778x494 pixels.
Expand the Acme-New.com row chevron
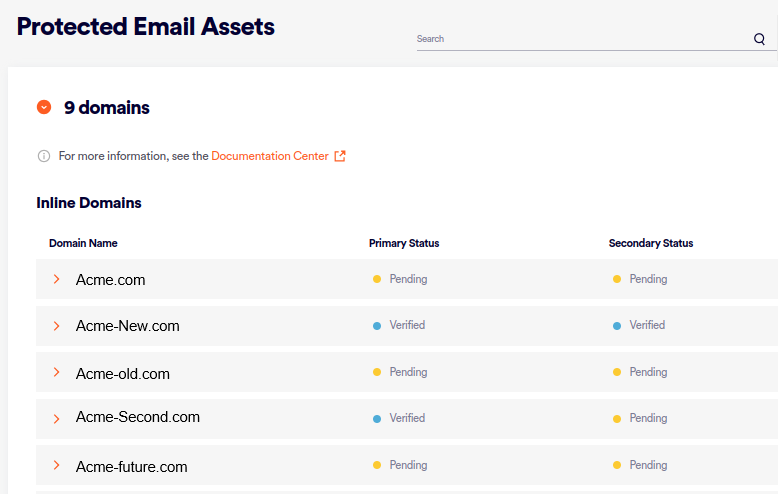pos(57,326)
